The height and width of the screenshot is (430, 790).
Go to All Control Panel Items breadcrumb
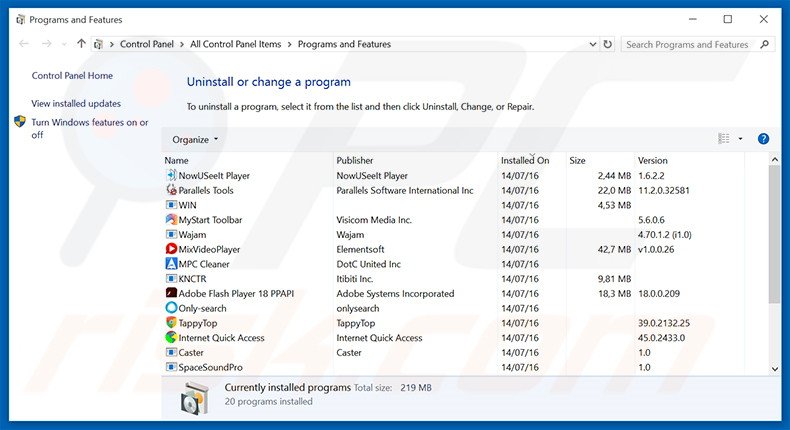(235, 44)
